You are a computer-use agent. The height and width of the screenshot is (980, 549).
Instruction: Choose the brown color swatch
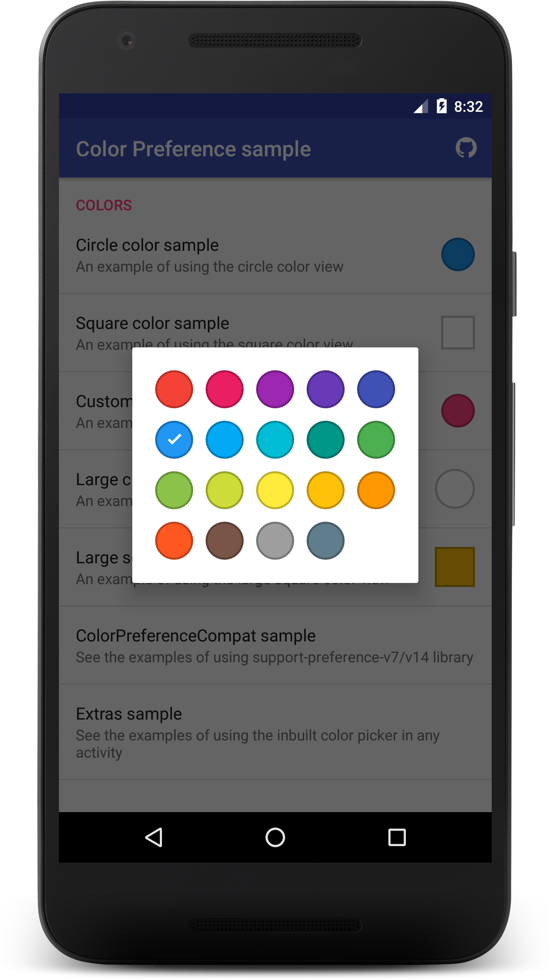point(224,540)
